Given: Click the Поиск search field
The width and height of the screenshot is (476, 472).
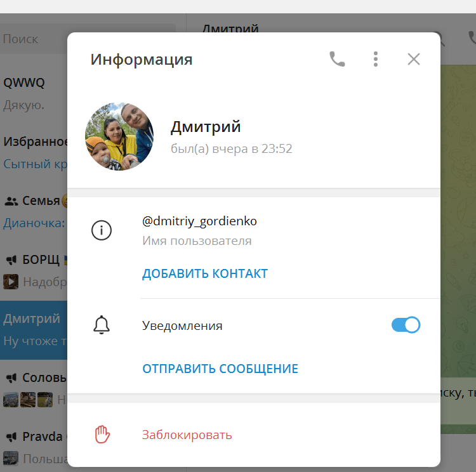Looking at the screenshot, I should (34, 39).
